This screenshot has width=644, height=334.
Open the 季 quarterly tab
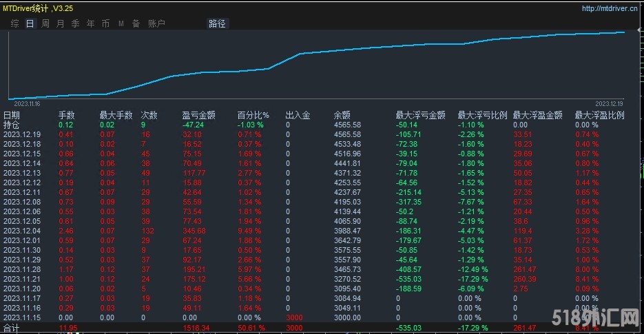76,23
